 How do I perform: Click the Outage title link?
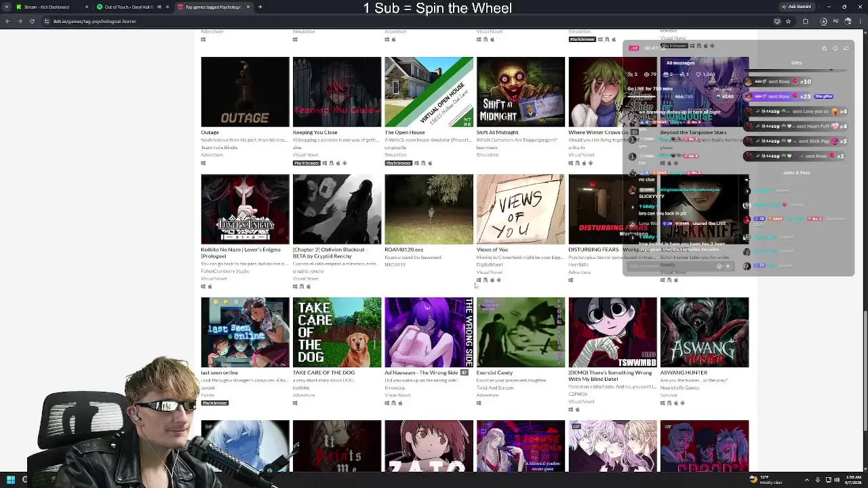tap(210, 132)
